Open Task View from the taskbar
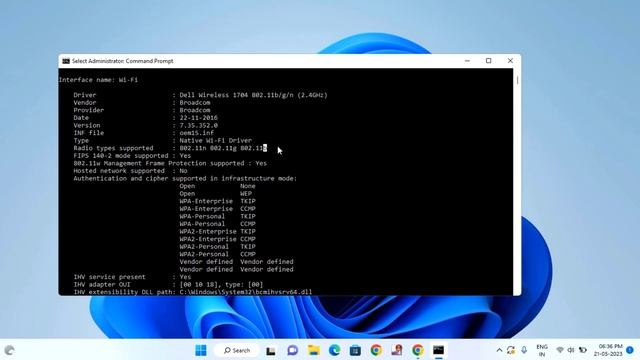 pyautogui.click(x=271, y=350)
